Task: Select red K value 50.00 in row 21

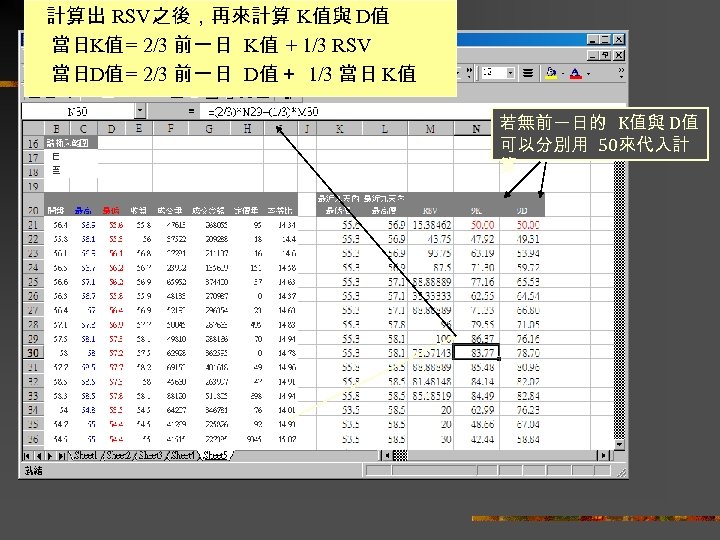Action: [x=476, y=225]
